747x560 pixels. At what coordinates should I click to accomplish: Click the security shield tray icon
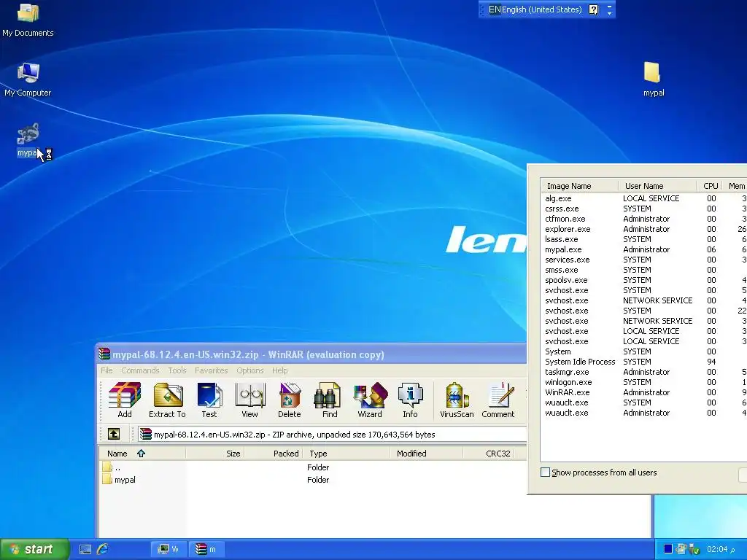pyautogui.click(x=694, y=549)
